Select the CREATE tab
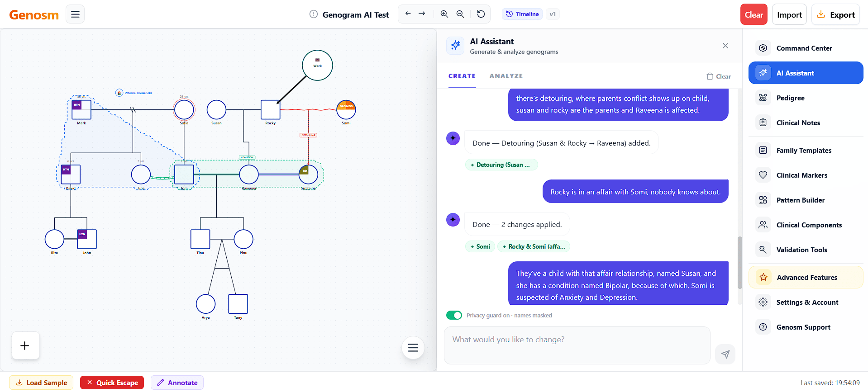 click(x=462, y=76)
